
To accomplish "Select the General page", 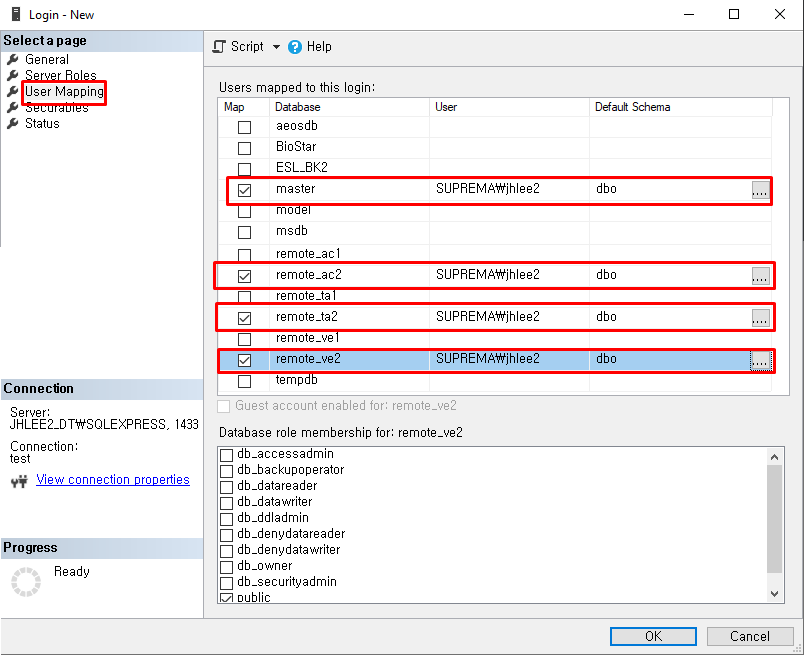I will tap(48, 59).
